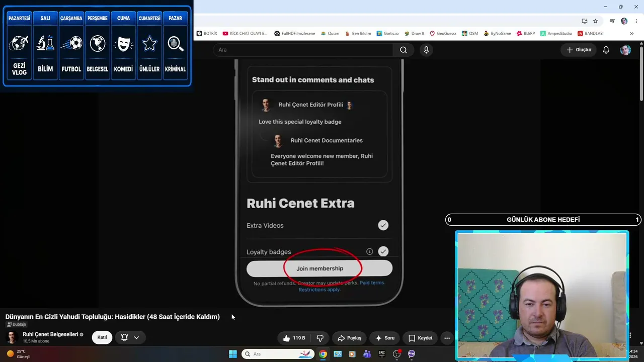Open the BOTRIX bookmark
The image size is (644, 362).
[x=207, y=34]
